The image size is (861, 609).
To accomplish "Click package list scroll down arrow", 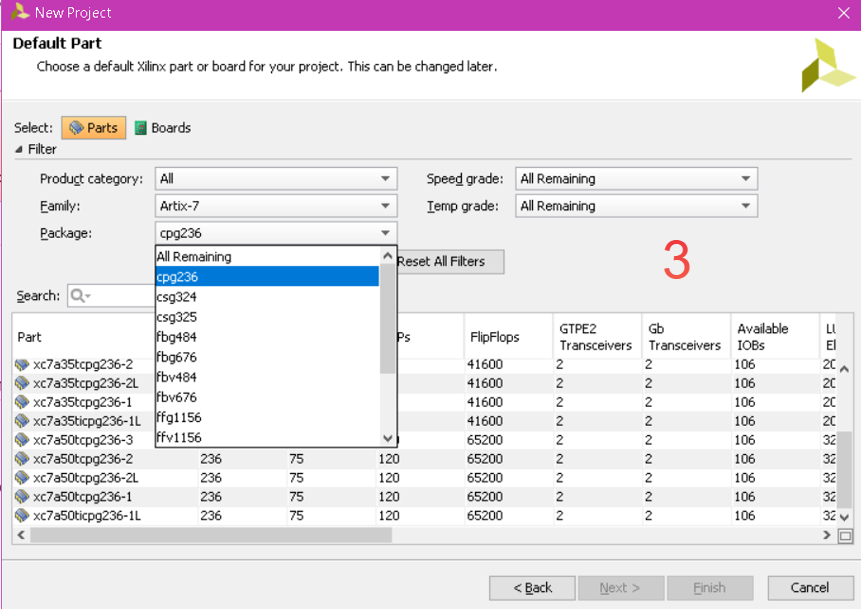I will point(388,438).
